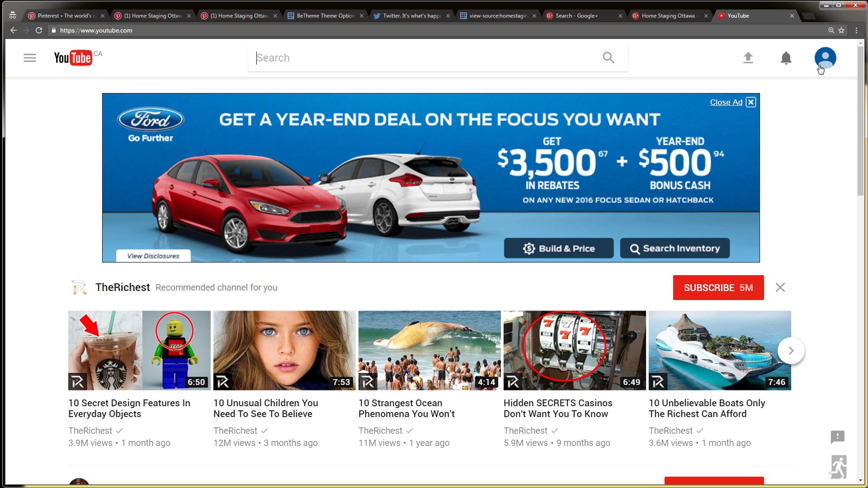
Task: Open TheRichest channel name link
Action: pos(123,287)
